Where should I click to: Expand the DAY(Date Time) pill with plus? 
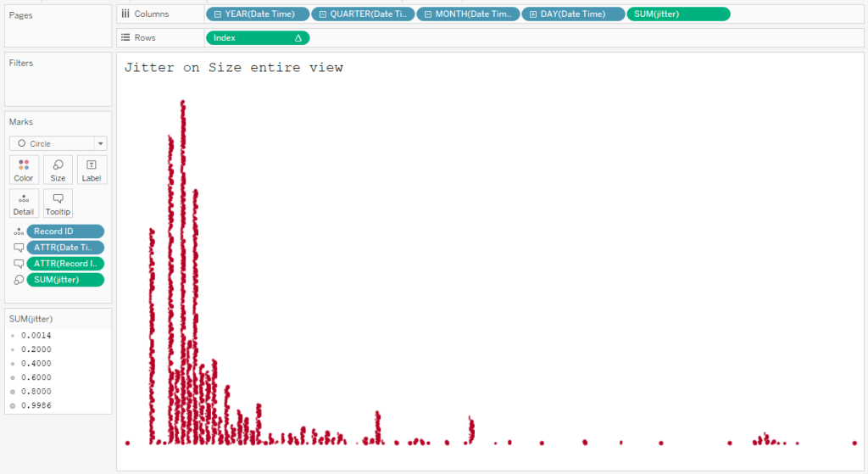coord(533,14)
